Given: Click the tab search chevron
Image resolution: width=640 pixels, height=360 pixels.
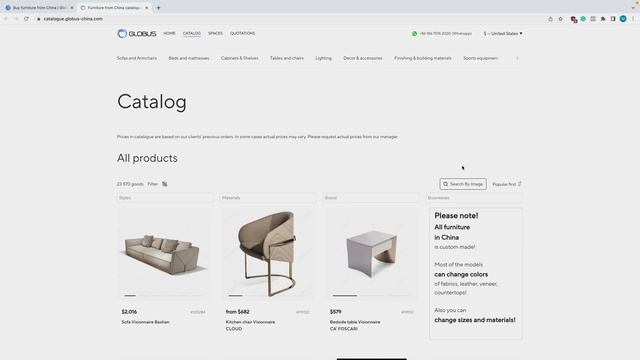Looking at the screenshot, I should (633, 8).
